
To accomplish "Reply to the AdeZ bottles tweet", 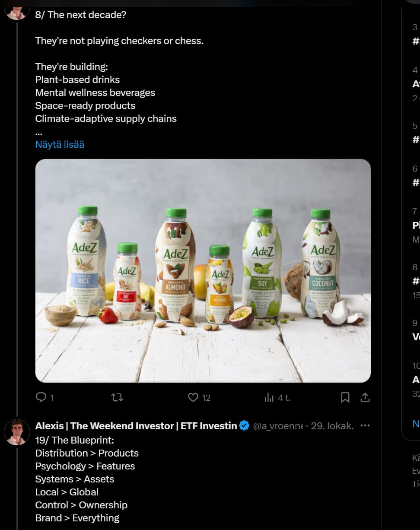I will (41, 397).
